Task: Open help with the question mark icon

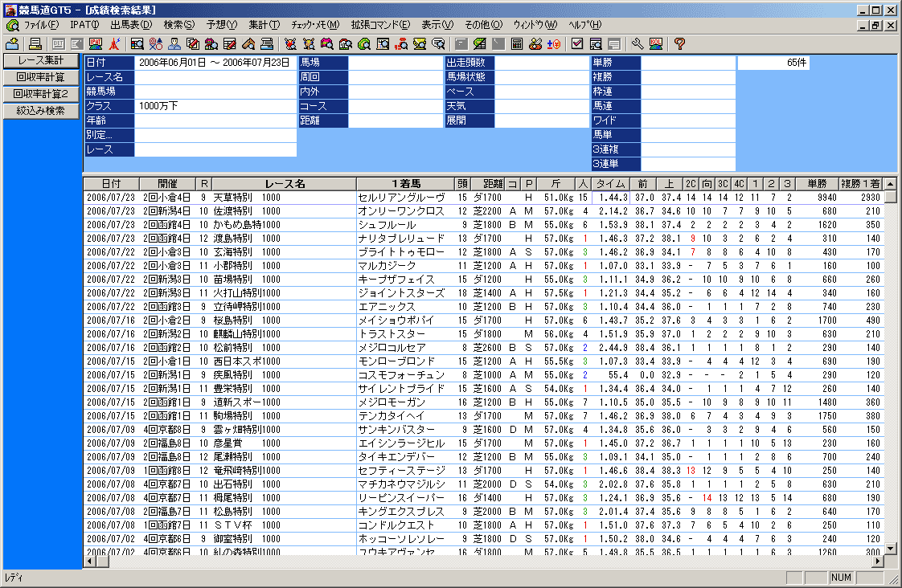Action: click(x=679, y=43)
